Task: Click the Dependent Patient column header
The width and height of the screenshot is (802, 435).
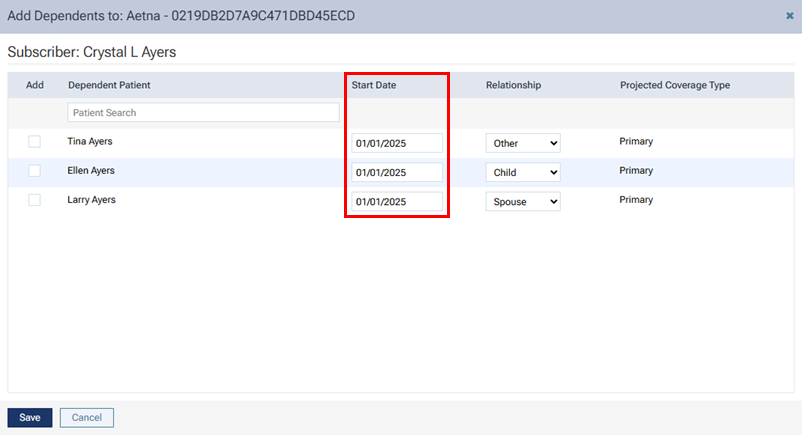Action: tap(109, 85)
